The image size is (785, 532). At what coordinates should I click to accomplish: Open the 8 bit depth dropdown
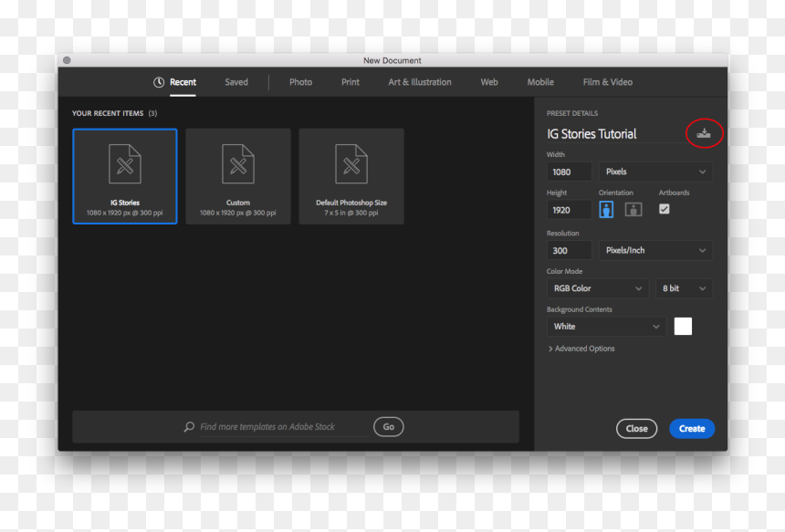pos(684,288)
